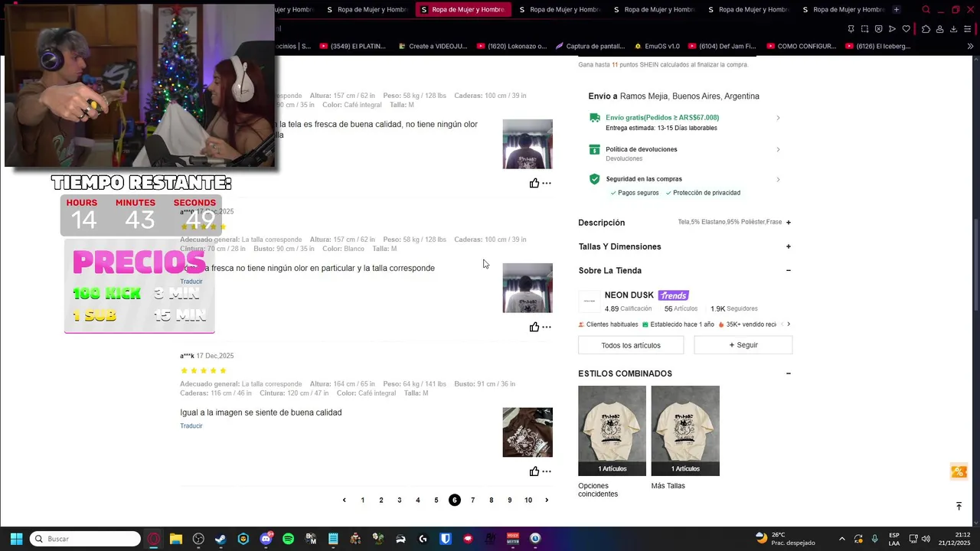
Task: Go to the next reviews page arrow
Action: (x=547, y=500)
